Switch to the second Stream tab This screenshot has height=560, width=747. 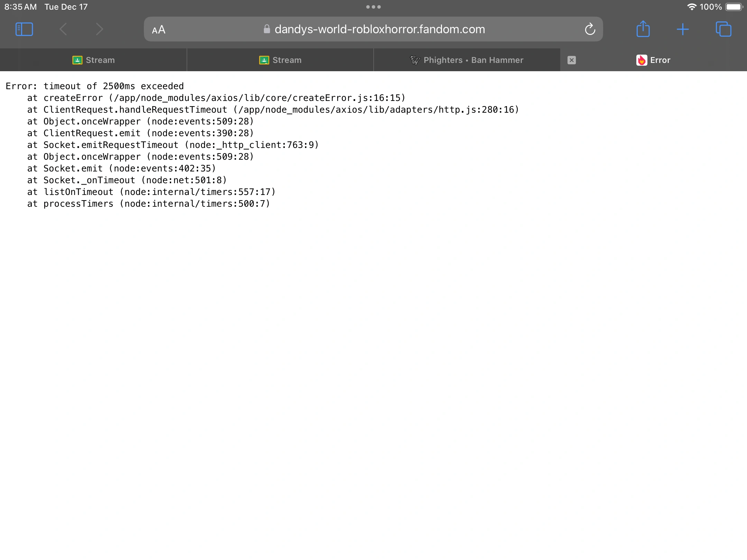[x=280, y=60]
